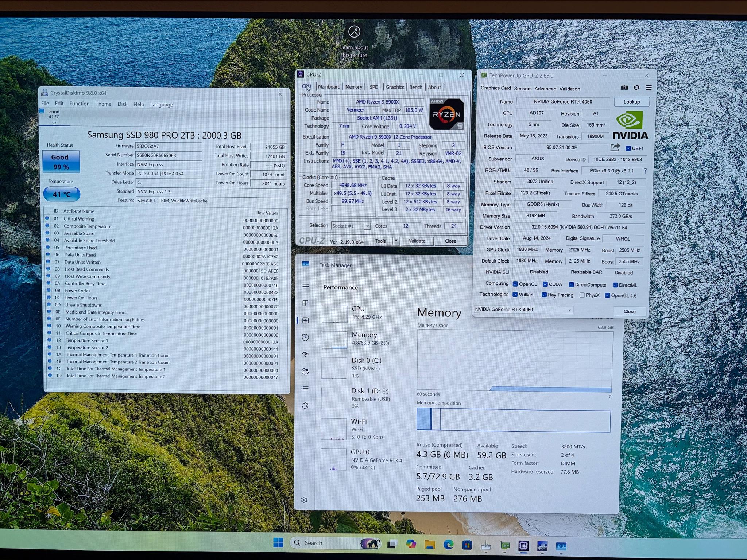Click GPU-Z screenshot camera icon
Image resolution: width=747 pixels, height=560 pixels.
tap(624, 87)
